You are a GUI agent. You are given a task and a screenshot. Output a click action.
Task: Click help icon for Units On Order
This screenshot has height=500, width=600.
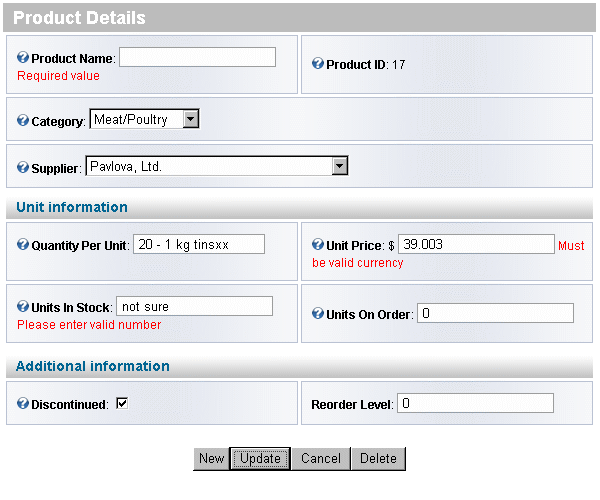coord(318,313)
